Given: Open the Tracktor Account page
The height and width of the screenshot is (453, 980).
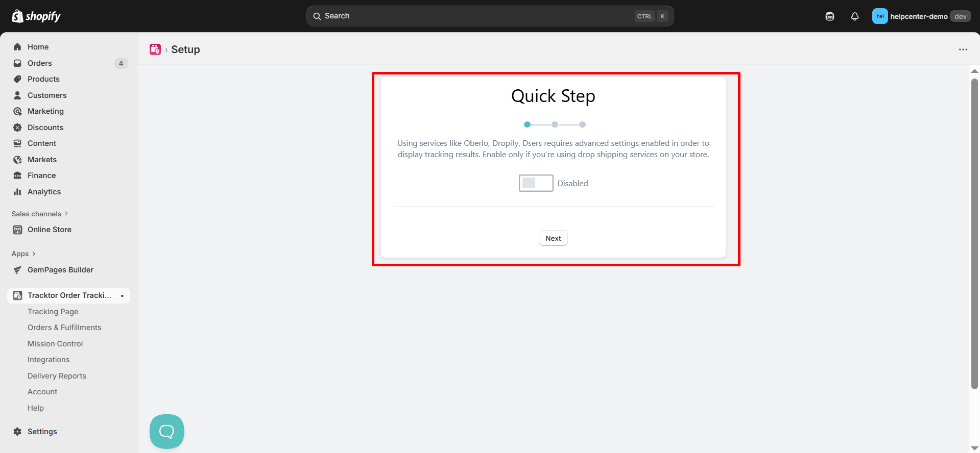Looking at the screenshot, I should coord(42,392).
